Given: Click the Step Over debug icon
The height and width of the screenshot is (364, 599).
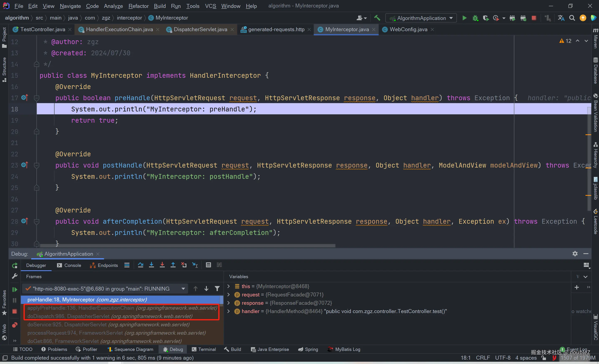Looking at the screenshot, I should [140, 265].
